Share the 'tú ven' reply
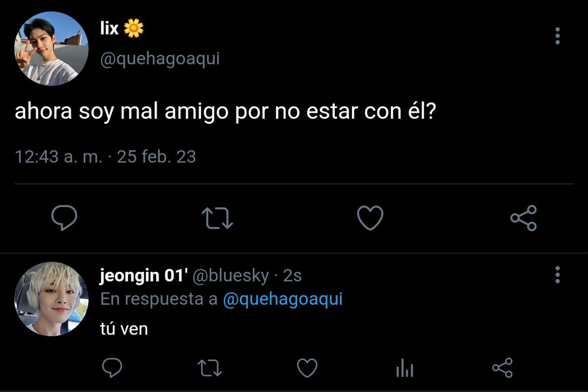 coord(502,368)
